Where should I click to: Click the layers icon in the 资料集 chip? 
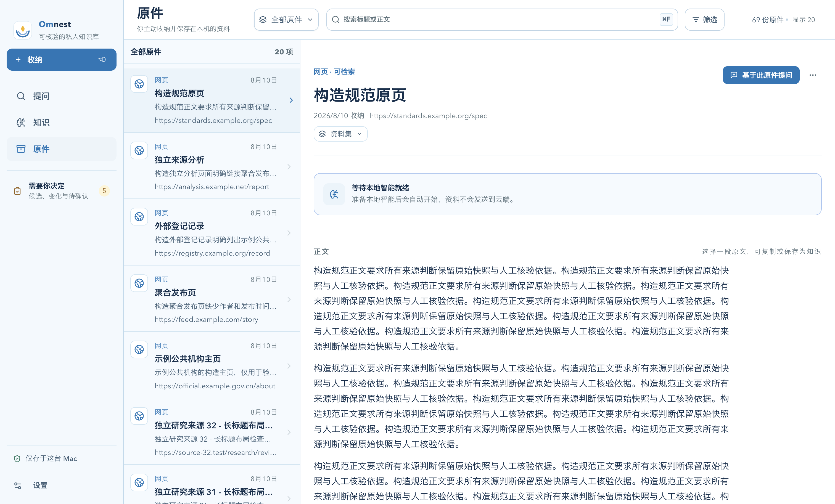click(x=322, y=134)
